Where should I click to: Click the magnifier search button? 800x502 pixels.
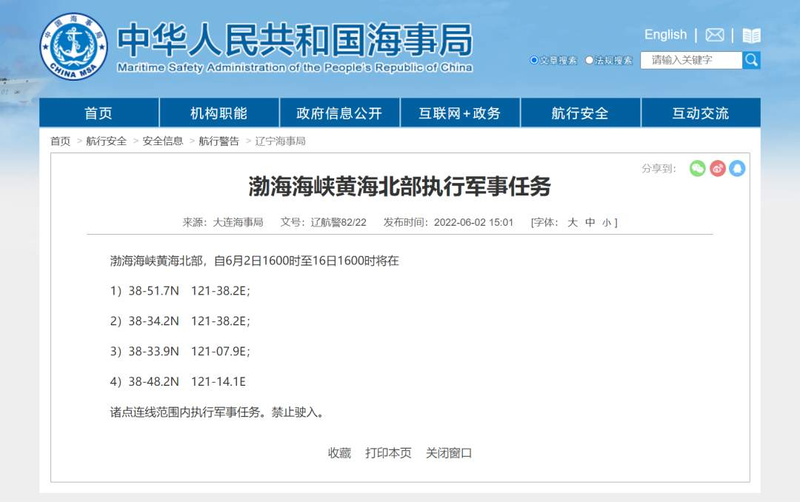[751, 60]
